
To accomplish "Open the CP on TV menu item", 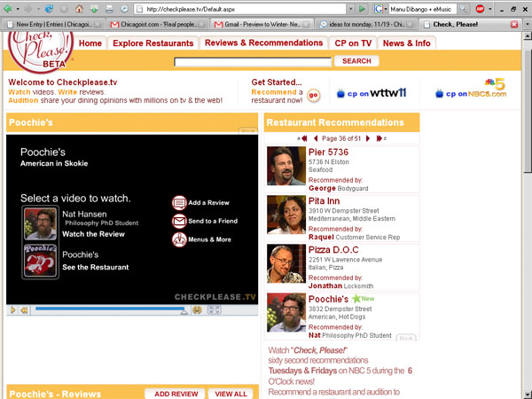I will 353,43.
